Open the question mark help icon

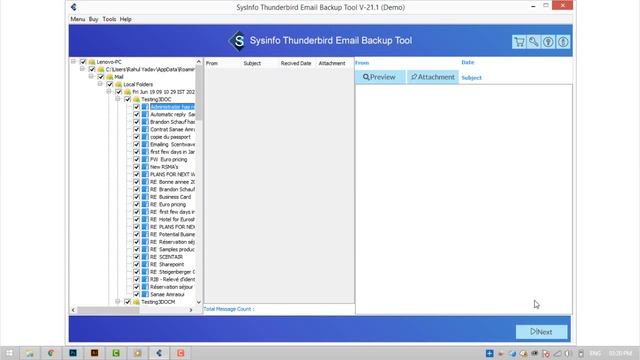(548, 42)
